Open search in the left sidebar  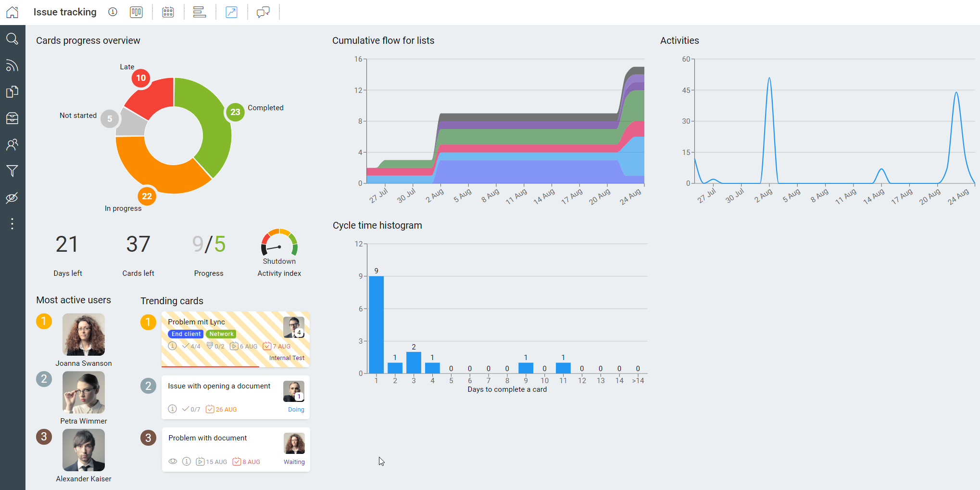tap(13, 39)
